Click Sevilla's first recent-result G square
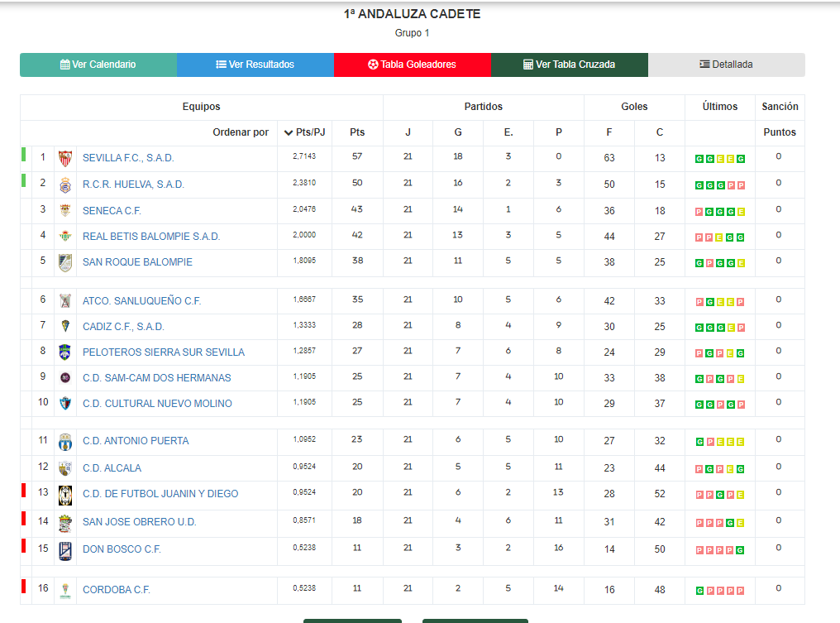The height and width of the screenshot is (623, 840). click(699, 159)
